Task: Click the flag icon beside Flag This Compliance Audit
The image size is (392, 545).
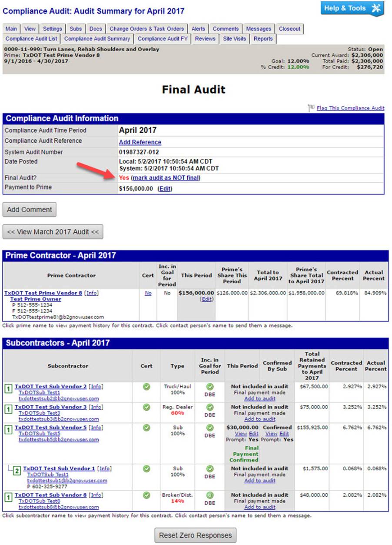Action: point(311,108)
